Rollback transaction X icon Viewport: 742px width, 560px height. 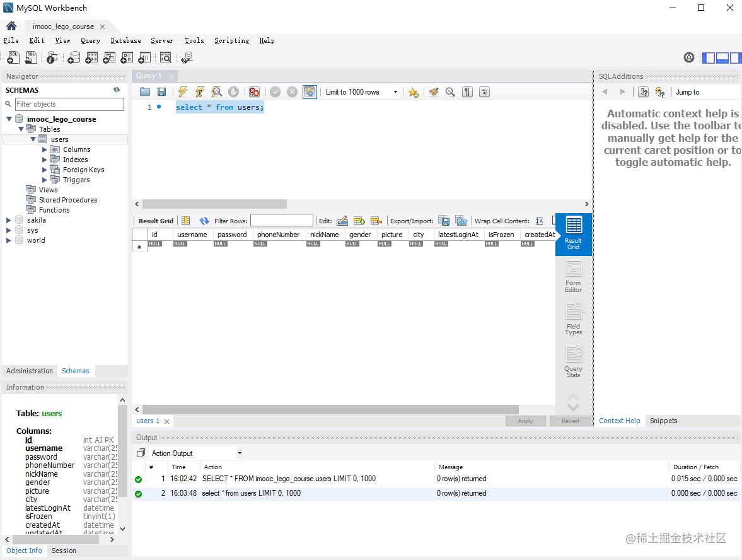click(x=292, y=92)
